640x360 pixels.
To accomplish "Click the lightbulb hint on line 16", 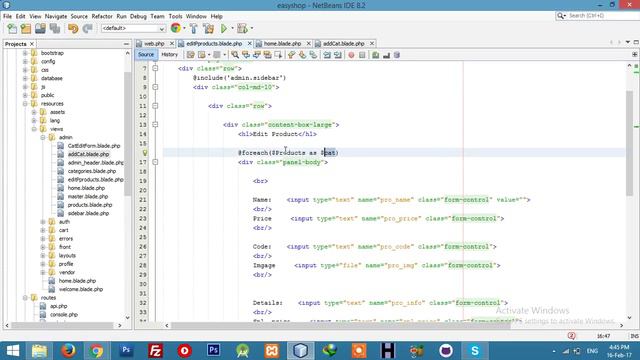I will (x=144, y=153).
